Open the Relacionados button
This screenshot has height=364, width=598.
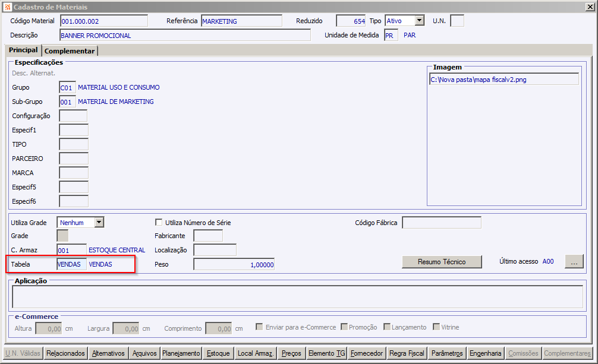(65, 353)
